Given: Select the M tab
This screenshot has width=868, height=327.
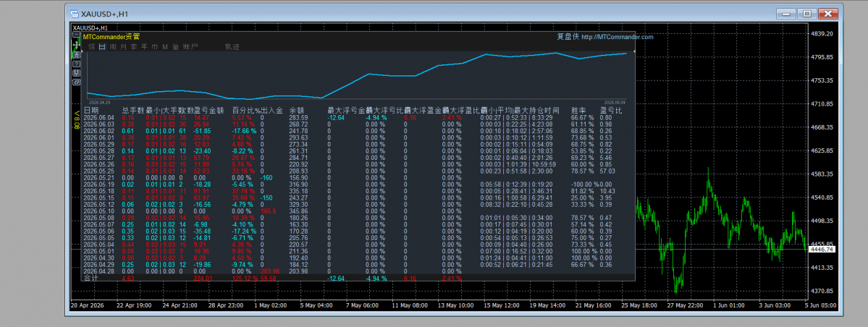Looking at the screenshot, I should (165, 47).
